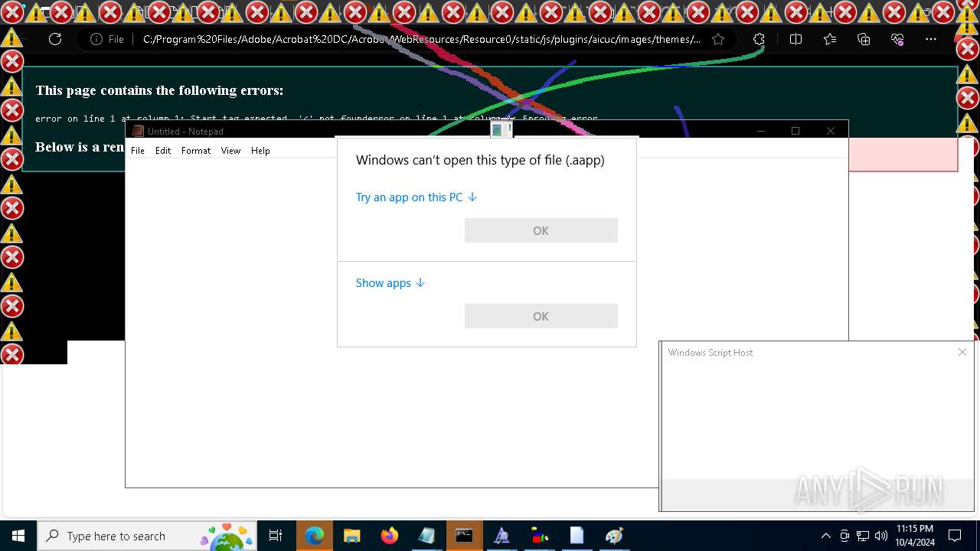Open Notepad Edit menu

point(163,151)
